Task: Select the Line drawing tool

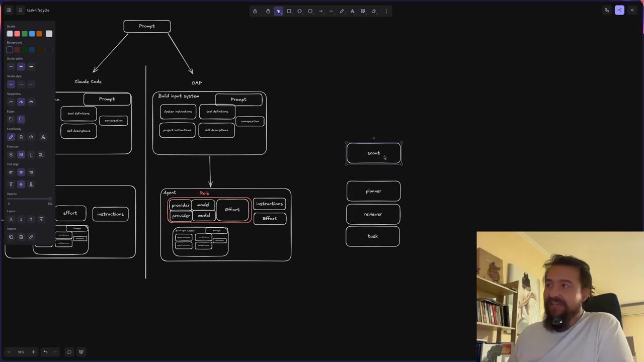Action: [331, 11]
